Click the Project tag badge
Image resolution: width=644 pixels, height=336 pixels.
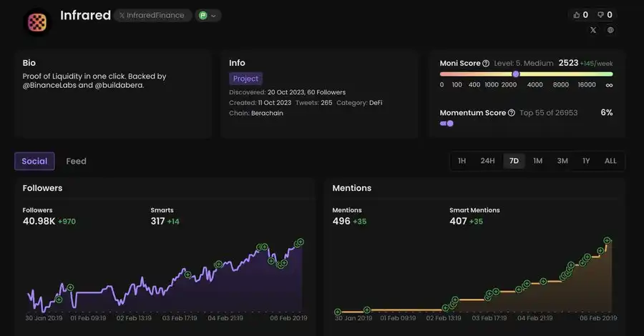pyautogui.click(x=245, y=79)
